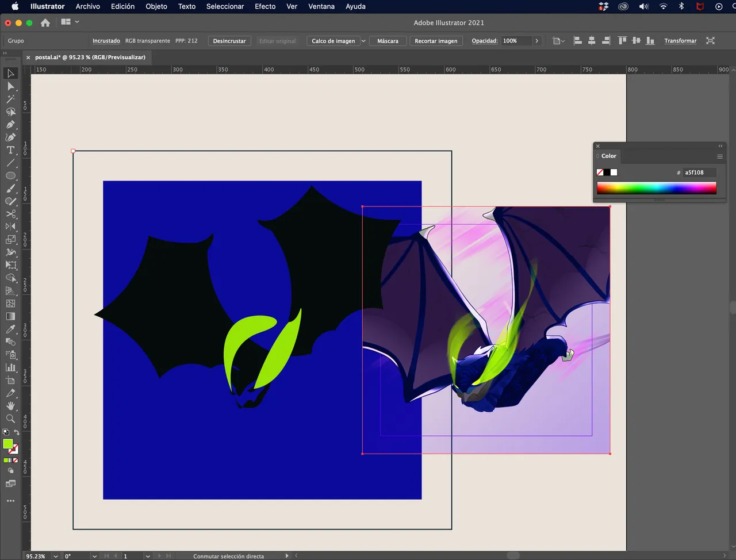Screen dimensions: 736x560
Task: Select the Perspective Grid tool
Action: click(x=10, y=290)
